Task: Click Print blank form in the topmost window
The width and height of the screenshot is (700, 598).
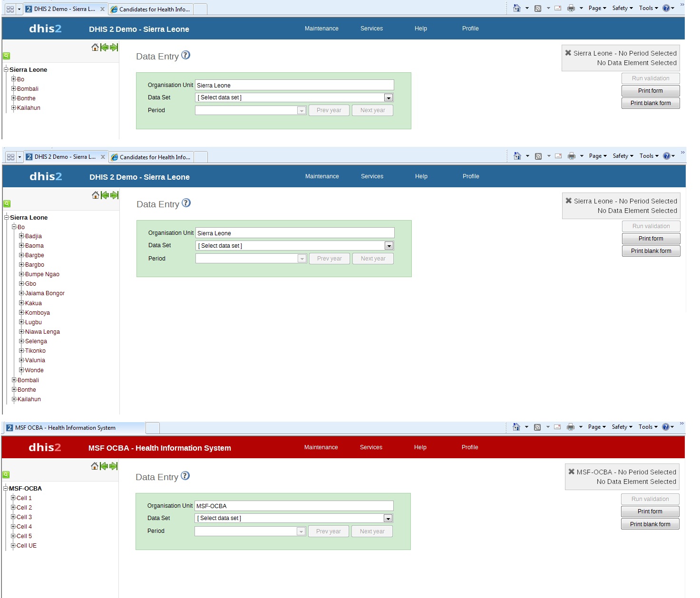Action: click(651, 103)
